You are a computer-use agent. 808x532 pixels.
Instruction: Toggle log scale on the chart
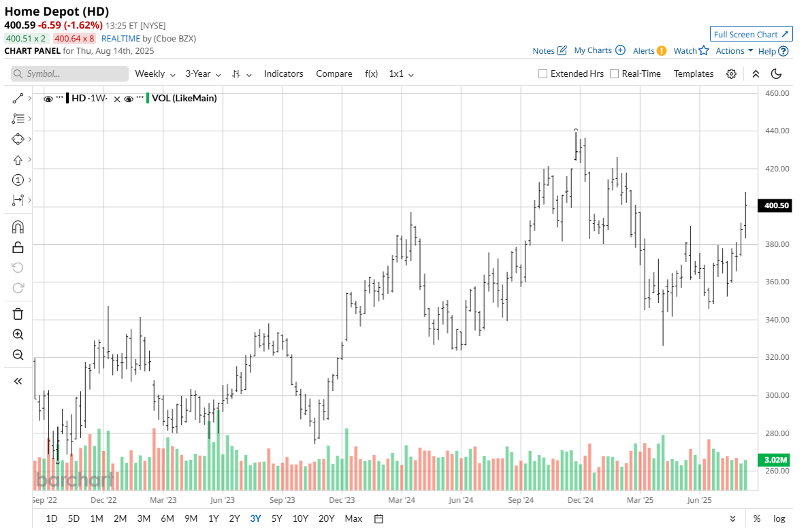(779, 518)
